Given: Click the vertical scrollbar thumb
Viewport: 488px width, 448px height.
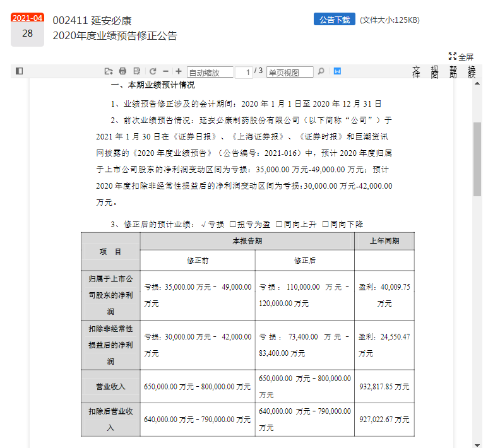Looking at the screenshot, I should point(477,159).
